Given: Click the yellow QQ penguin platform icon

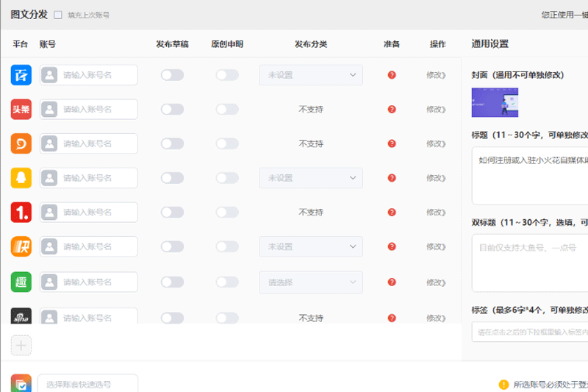Looking at the screenshot, I should [21, 178].
